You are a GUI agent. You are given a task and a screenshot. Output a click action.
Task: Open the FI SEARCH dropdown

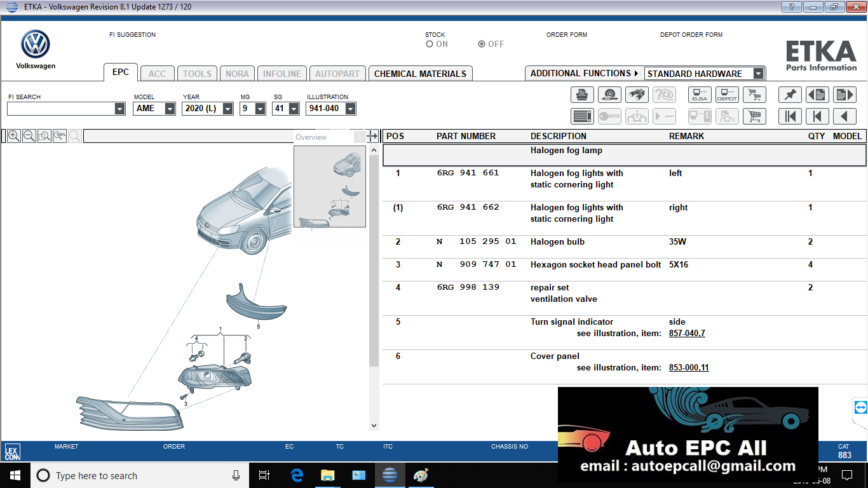[x=119, y=109]
